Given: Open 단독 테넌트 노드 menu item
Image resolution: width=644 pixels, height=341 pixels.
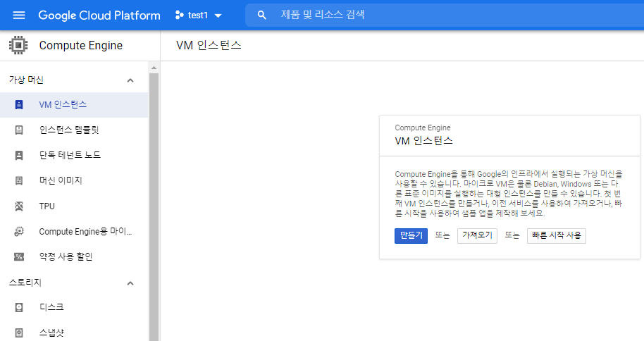Looking at the screenshot, I should pyautogui.click(x=74, y=155).
